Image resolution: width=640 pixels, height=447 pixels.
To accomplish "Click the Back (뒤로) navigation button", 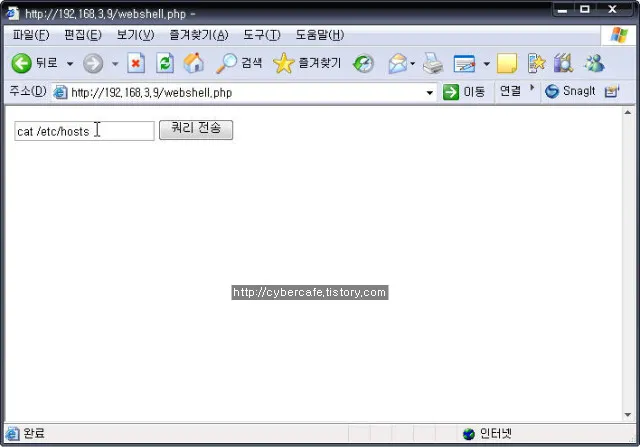I will (x=35, y=63).
